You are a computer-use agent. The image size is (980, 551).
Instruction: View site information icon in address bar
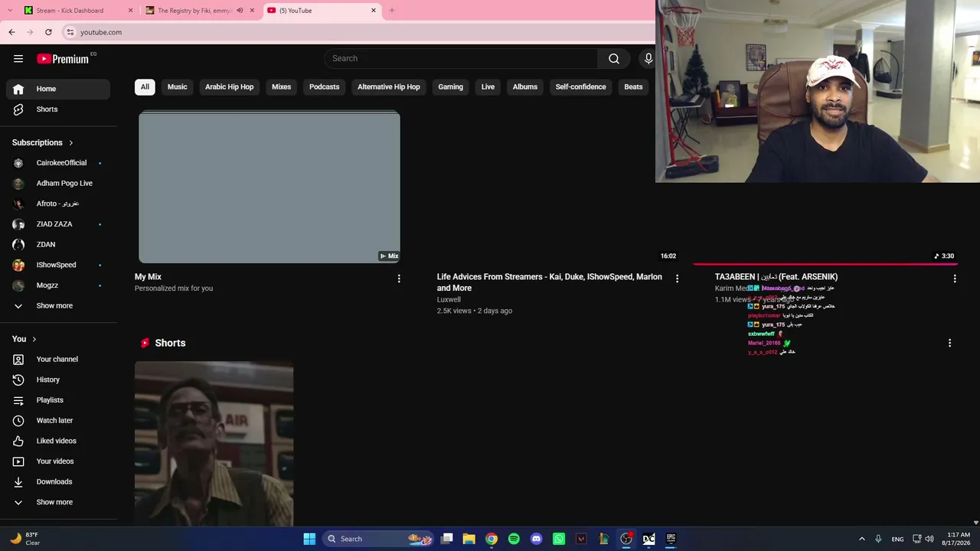[70, 32]
